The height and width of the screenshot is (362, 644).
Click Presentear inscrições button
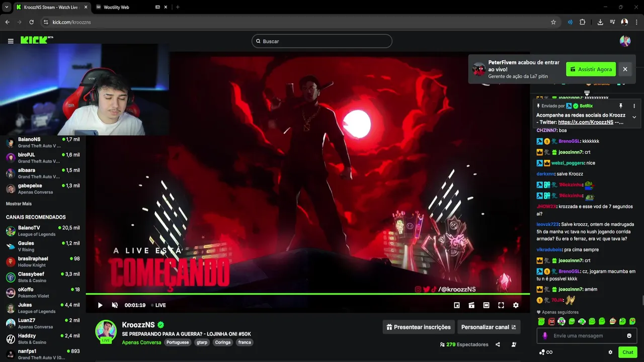click(419, 327)
